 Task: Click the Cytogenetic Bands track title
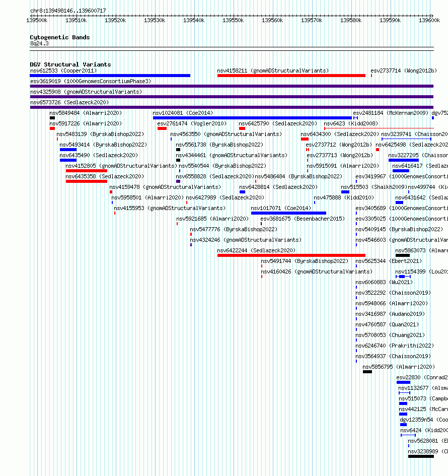[60, 37]
